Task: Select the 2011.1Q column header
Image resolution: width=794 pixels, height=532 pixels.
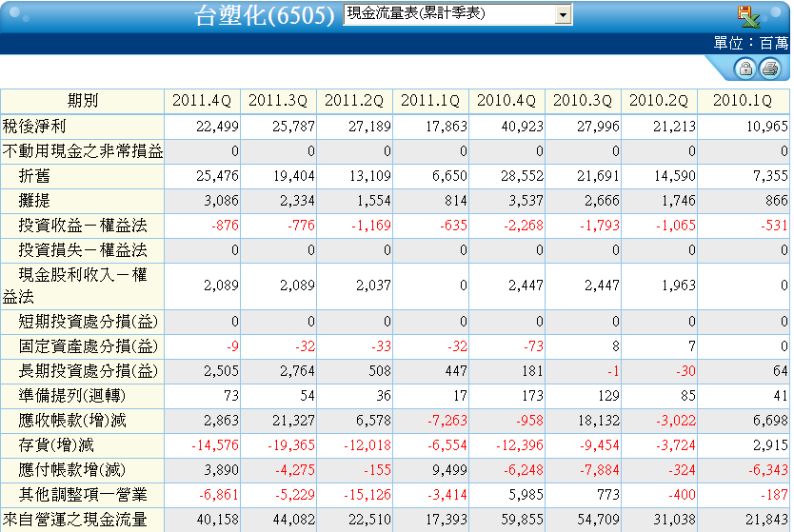Action: point(430,101)
